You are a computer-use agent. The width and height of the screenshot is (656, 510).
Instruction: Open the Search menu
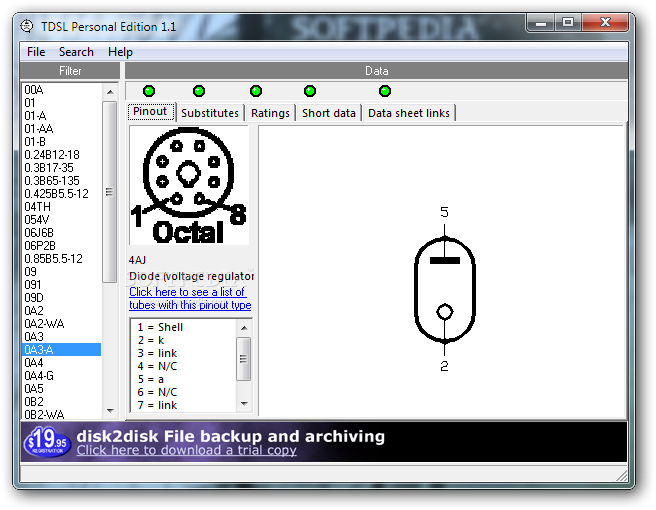click(76, 52)
